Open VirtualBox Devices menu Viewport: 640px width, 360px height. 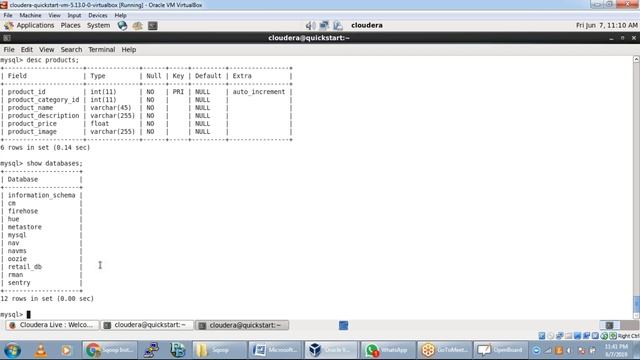[98, 15]
